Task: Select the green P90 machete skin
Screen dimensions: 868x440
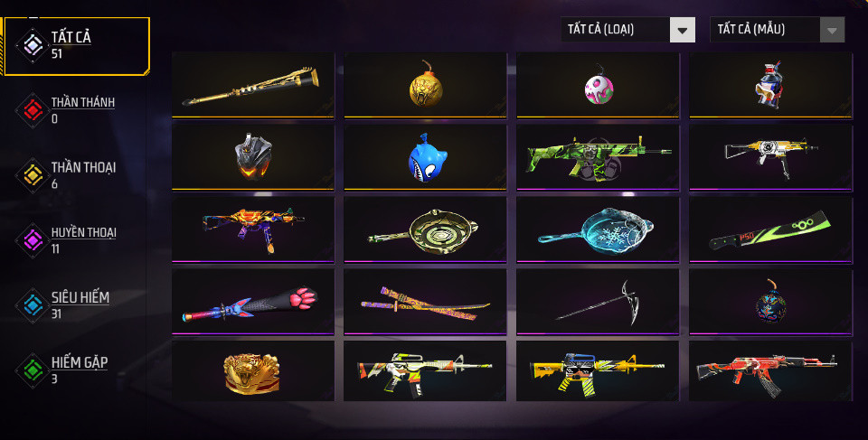Action: click(x=770, y=229)
